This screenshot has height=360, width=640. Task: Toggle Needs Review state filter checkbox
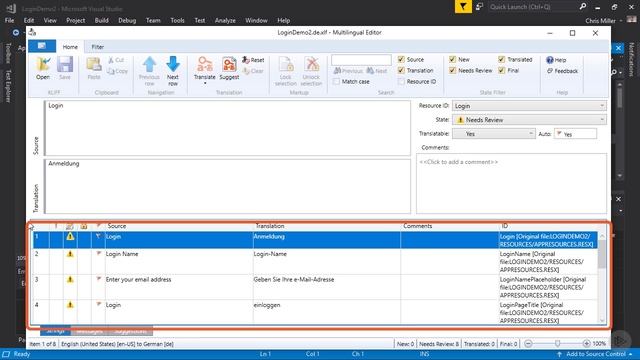[x=452, y=70]
